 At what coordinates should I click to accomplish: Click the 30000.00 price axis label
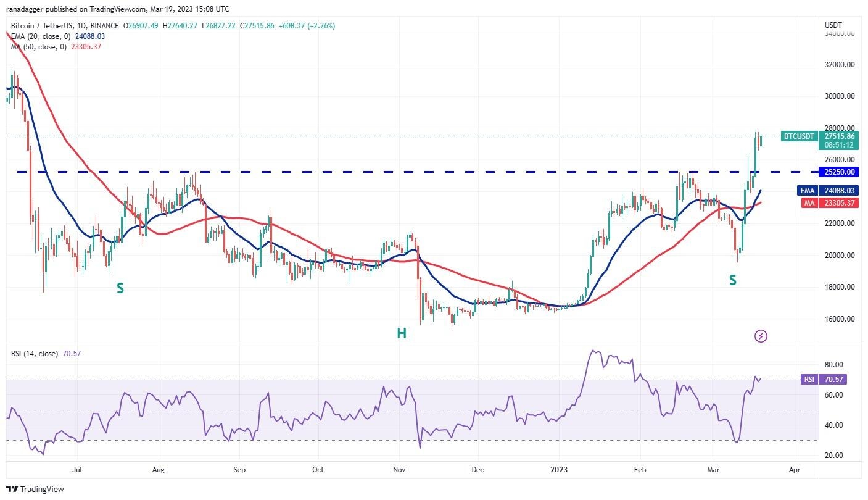(x=839, y=96)
